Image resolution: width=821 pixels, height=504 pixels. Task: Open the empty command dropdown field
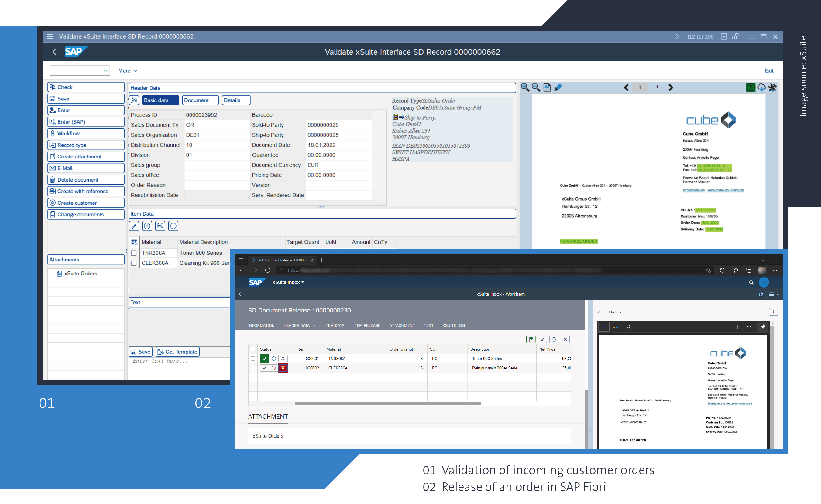pos(80,71)
